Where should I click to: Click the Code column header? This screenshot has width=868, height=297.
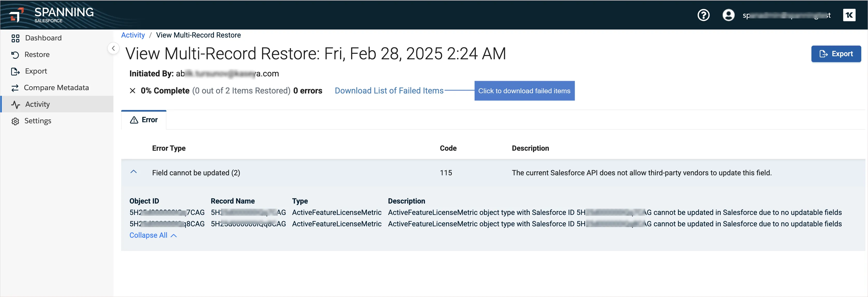click(x=448, y=148)
